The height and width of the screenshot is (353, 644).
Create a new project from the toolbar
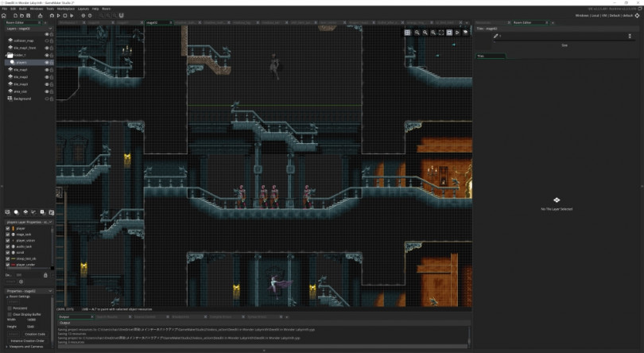click(15, 16)
